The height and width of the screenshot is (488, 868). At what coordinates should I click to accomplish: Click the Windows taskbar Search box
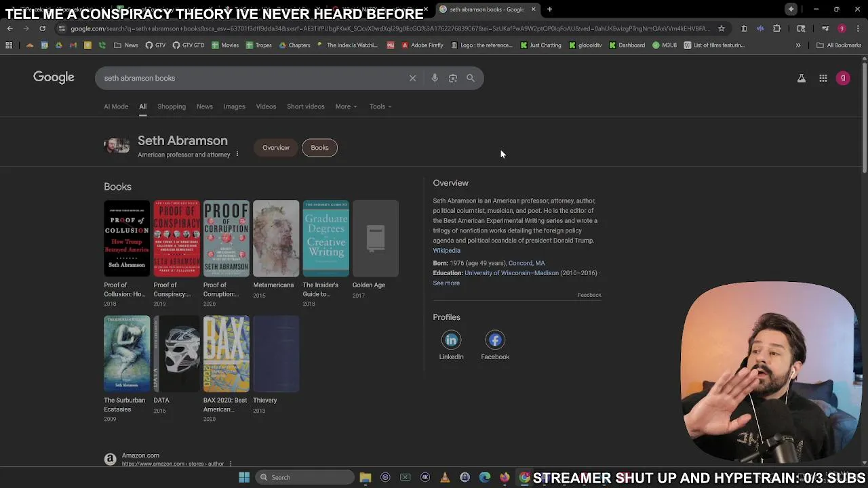coord(306,477)
